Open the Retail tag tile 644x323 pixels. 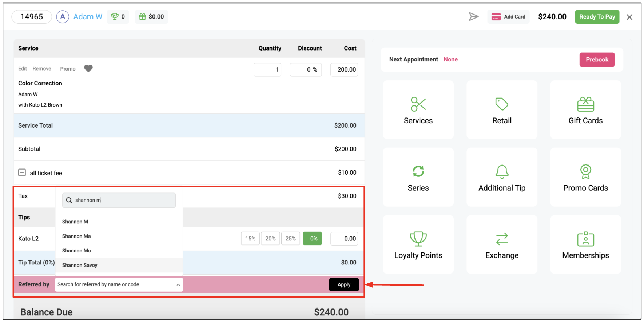click(502, 110)
